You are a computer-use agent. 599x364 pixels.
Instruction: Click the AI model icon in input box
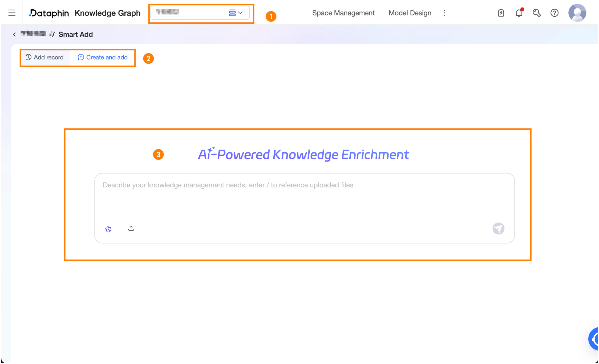(108, 229)
